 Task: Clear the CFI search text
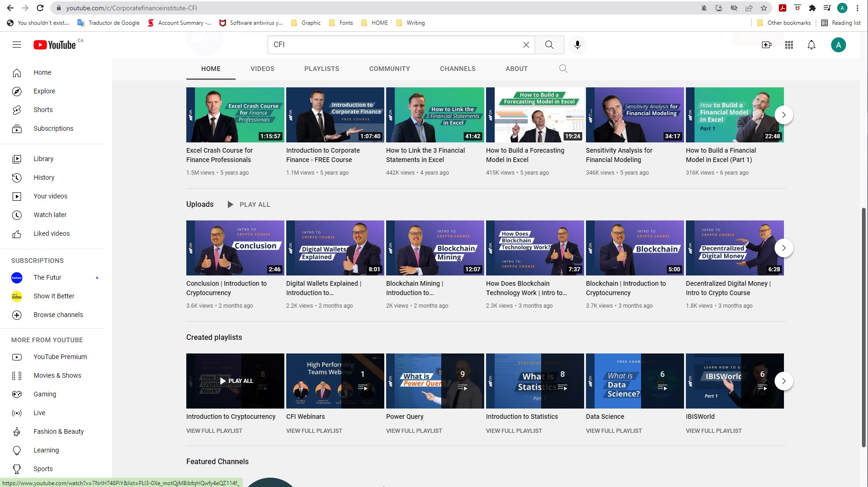click(x=526, y=45)
